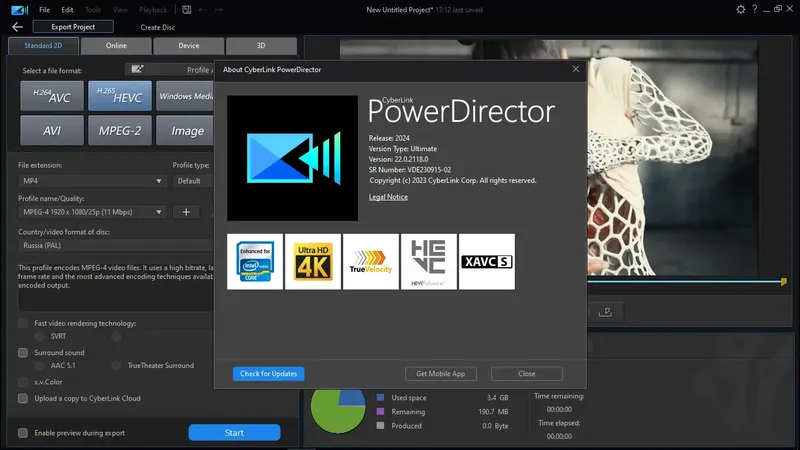Switch to the Online tab
This screenshot has height=450, width=800.
116,45
